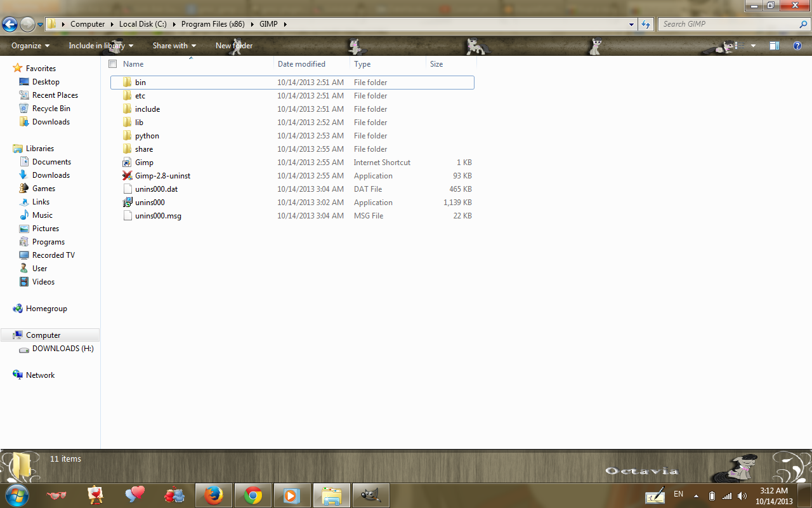Open the bin folder
The image size is (812, 508).
click(292, 83)
